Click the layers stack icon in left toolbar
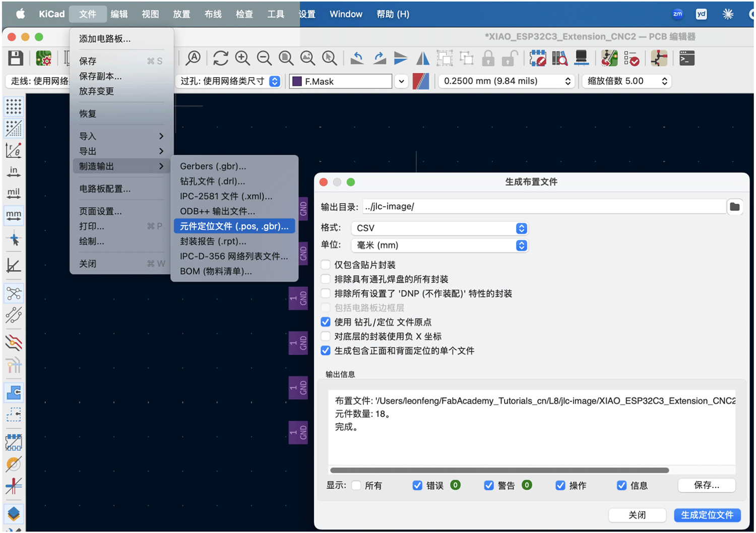This screenshot has width=756, height=533. click(14, 513)
